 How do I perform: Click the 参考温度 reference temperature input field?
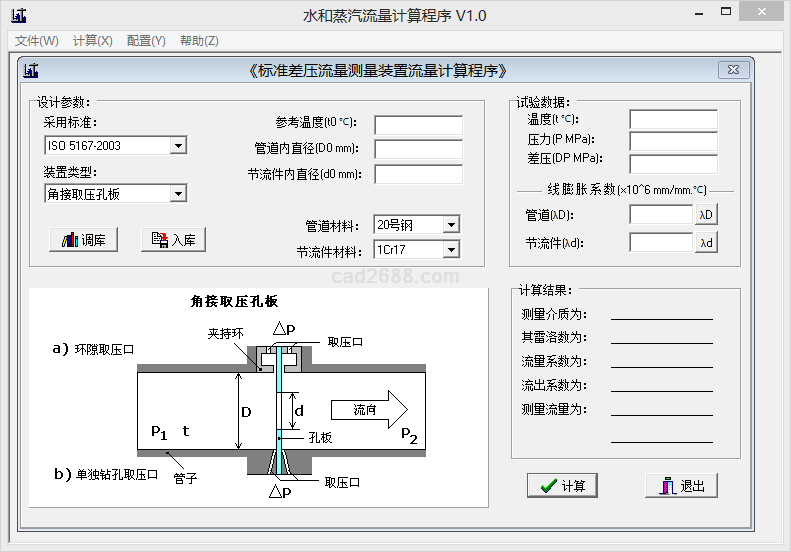(x=418, y=125)
